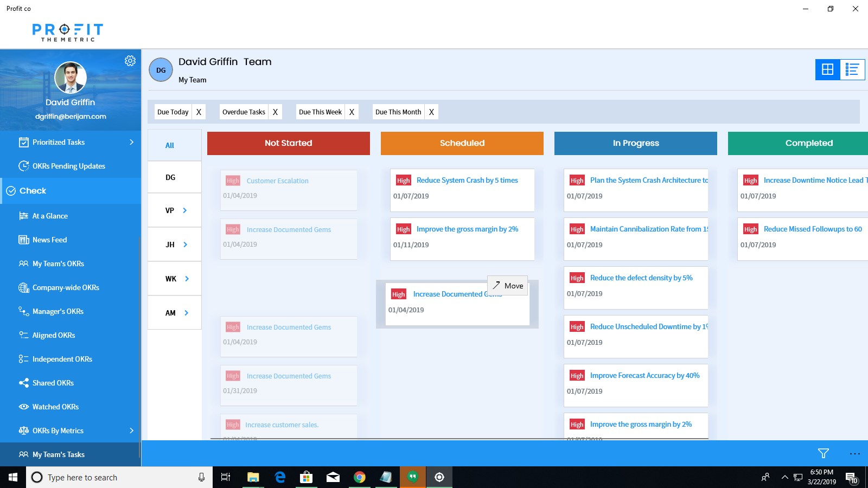The width and height of the screenshot is (868, 488).
Task: Click the Company-wide OKRs globe icon
Action: 24,287
